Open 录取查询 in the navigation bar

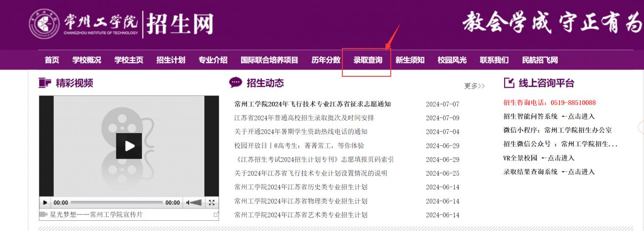click(x=368, y=60)
